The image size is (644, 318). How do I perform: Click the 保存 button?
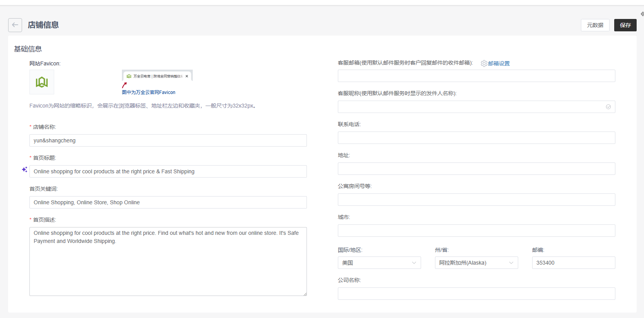click(x=625, y=25)
